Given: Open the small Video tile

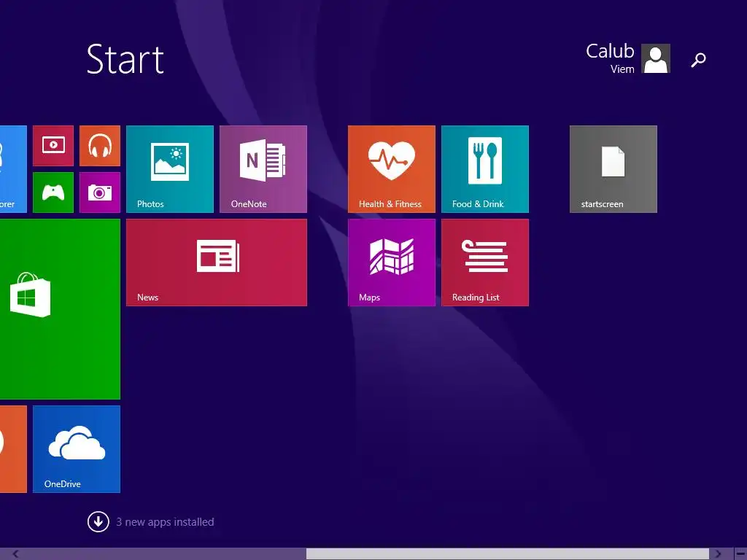Looking at the screenshot, I should coord(53,146).
